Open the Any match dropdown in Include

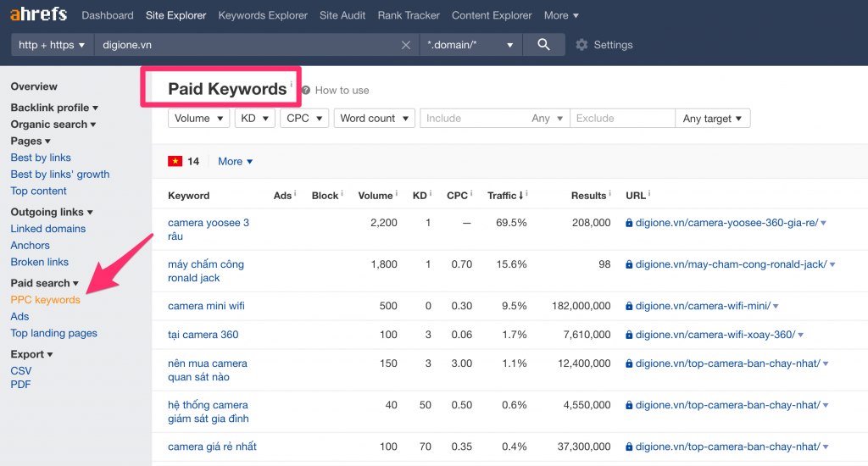pos(547,119)
